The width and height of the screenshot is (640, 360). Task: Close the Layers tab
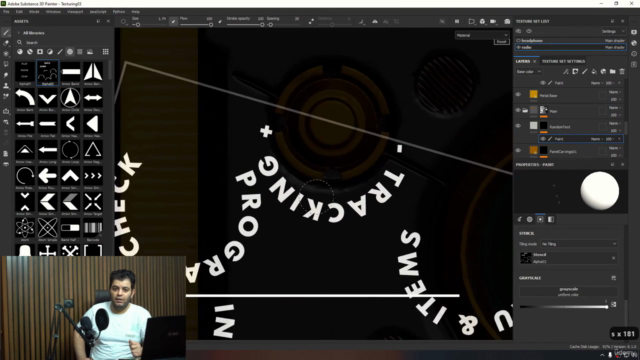pos(534,61)
